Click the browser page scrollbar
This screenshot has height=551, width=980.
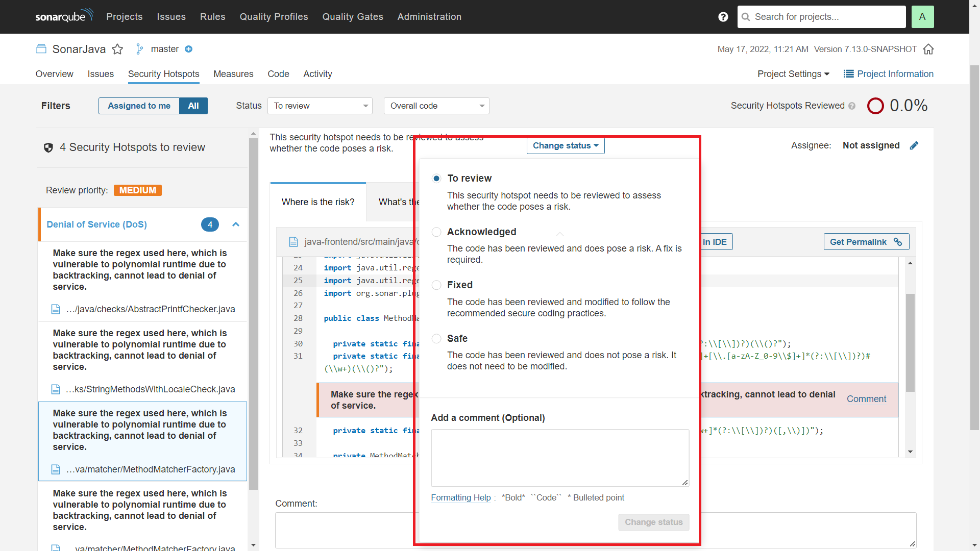[975, 247]
